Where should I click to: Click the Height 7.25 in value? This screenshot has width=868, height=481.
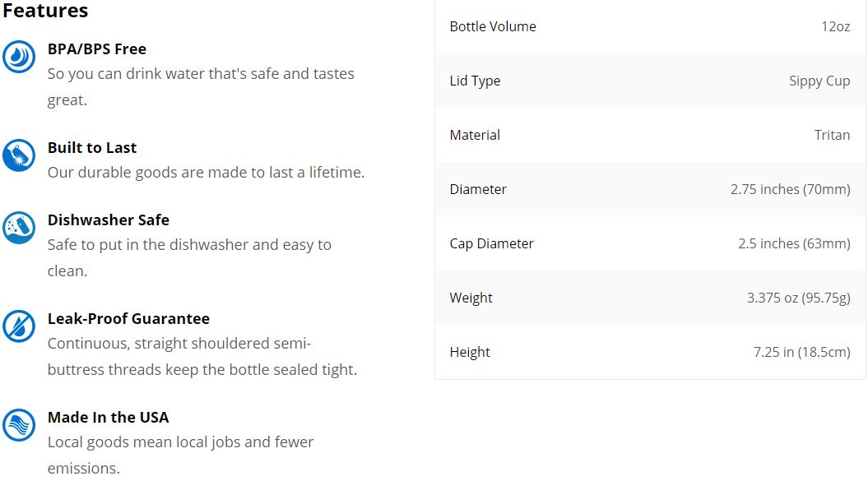(801, 352)
